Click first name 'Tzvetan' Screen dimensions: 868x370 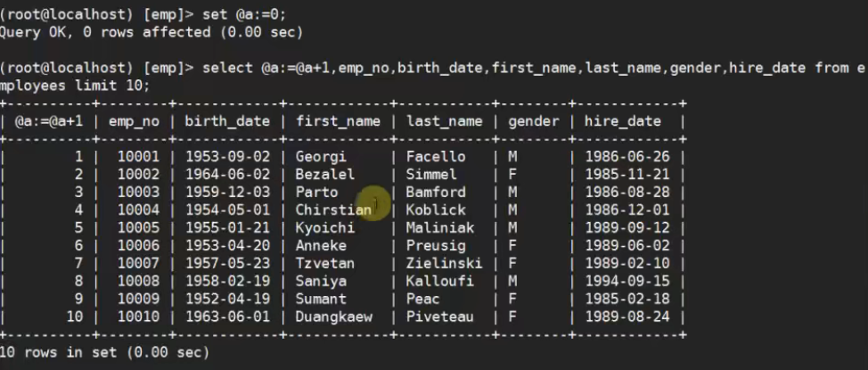[325, 263]
